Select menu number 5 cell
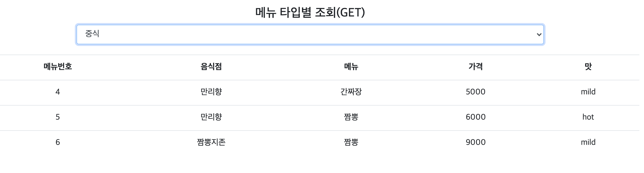Screen dimensions: 644x173 tap(58, 117)
